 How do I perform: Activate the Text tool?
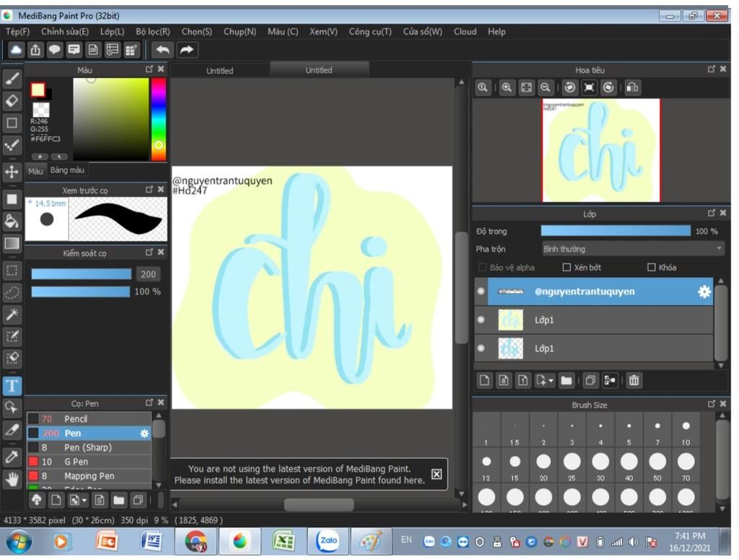tap(12, 385)
